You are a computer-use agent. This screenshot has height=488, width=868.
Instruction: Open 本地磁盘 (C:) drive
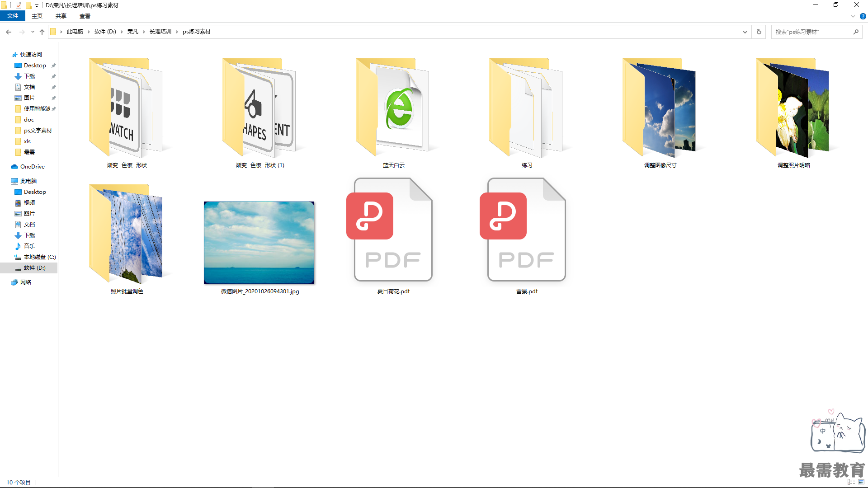[40, 257]
